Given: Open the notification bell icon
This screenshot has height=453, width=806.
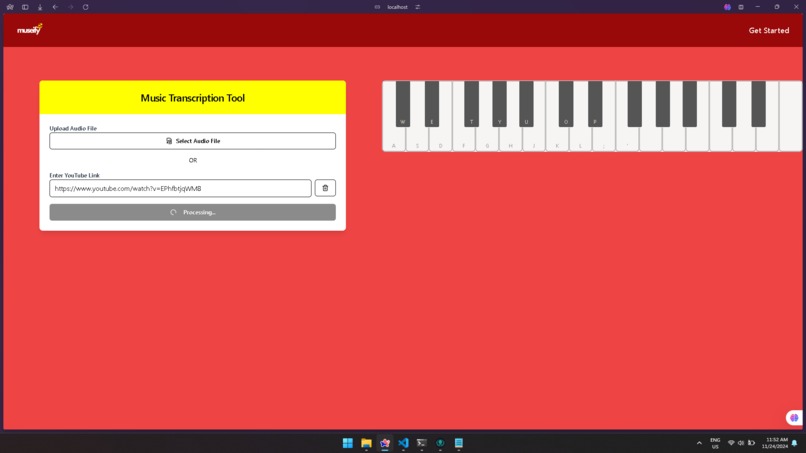Looking at the screenshot, I should pyautogui.click(x=795, y=443).
